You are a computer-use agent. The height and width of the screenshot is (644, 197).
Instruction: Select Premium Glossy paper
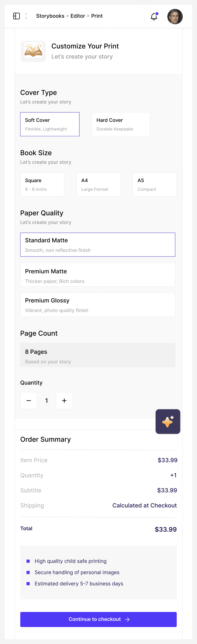(x=98, y=305)
